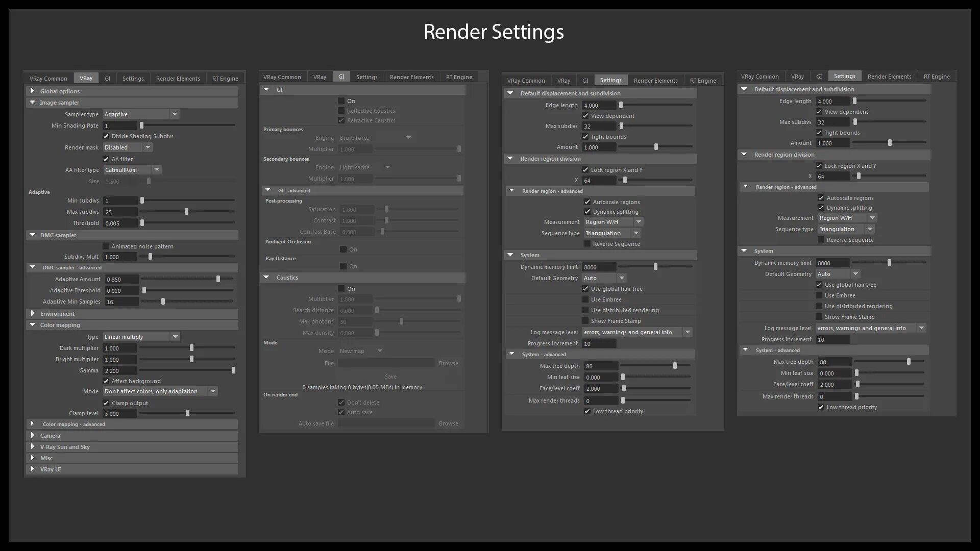Image resolution: width=980 pixels, height=551 pixels.
Task: Open the AA filter type CatmullRom dropdown
Action: tap(157, 169)
